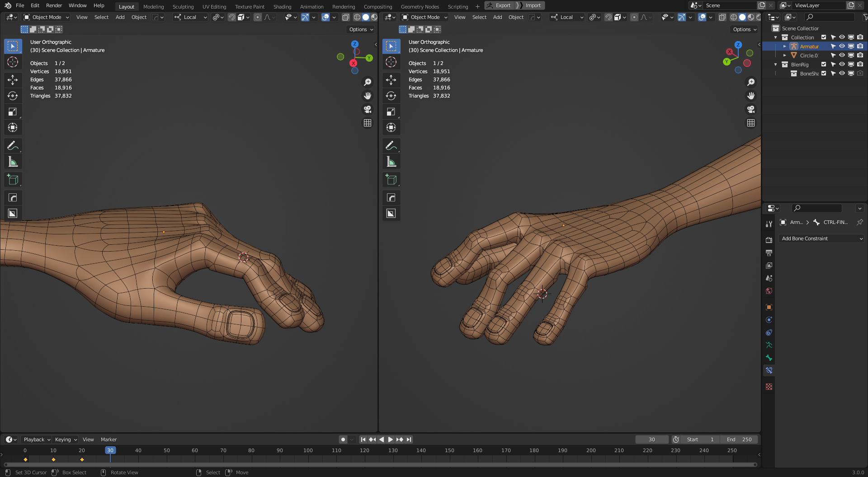
Task: Select the Rotate tool in right viewport
Action: (391, 96)
